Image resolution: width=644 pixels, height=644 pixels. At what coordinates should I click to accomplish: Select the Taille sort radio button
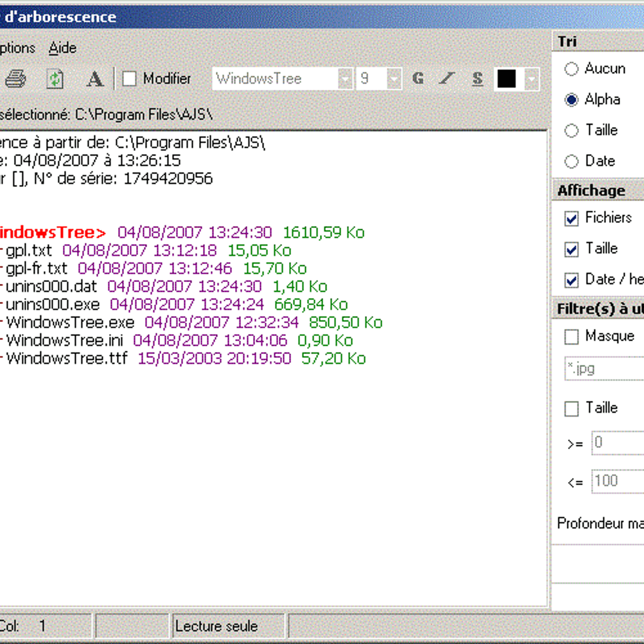tap(571, 130)
